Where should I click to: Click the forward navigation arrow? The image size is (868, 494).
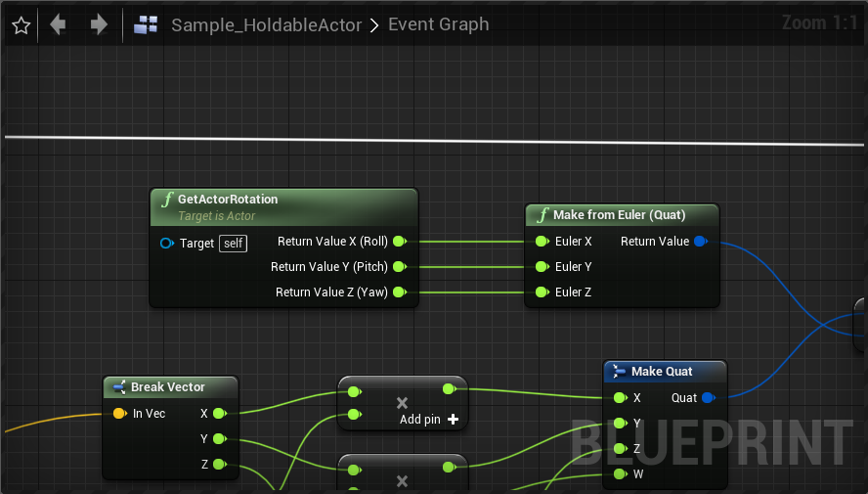point(99,25)
